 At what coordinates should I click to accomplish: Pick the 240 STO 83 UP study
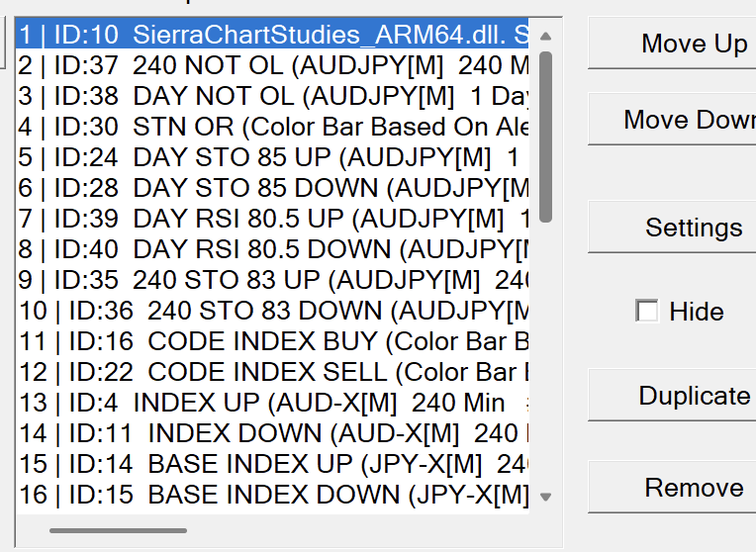pyautogui.click(x=272, y=280)
